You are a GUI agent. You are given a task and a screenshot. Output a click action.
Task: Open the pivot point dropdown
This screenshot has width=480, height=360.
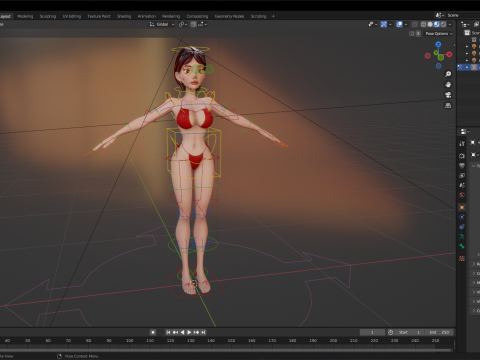click(183, 24)
